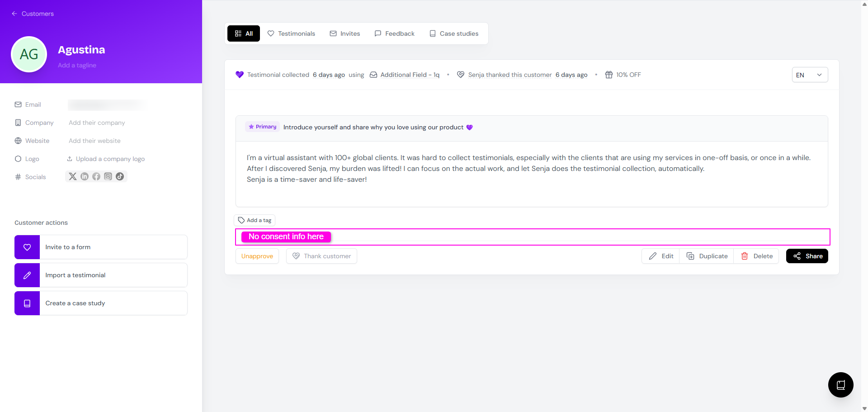Click the Add their website field
This screenshot has width=868, height=412.
click(x=94, y=141)
